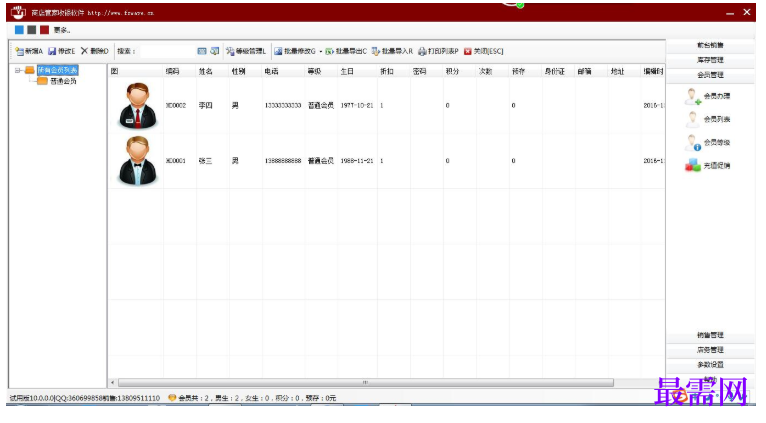Click the avatar photo of member 李四
This screenshot has width=766, height=423.
click(x=138, y=106)
